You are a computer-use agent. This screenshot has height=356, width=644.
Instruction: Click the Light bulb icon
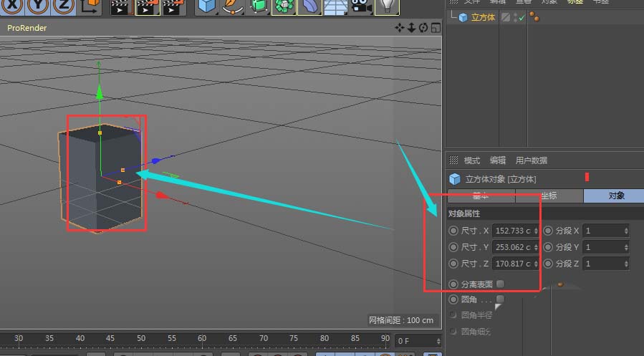pos(387,6)
